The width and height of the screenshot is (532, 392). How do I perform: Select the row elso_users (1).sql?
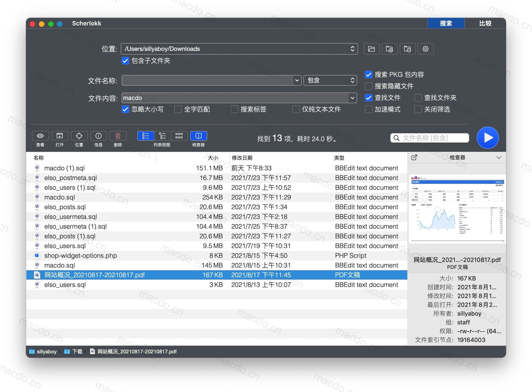pos(217,187)
